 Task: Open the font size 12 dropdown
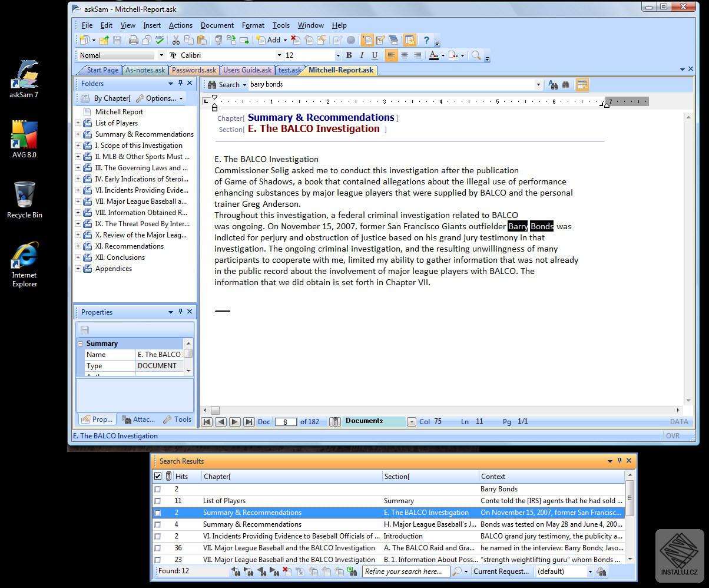tap(337, 55)
